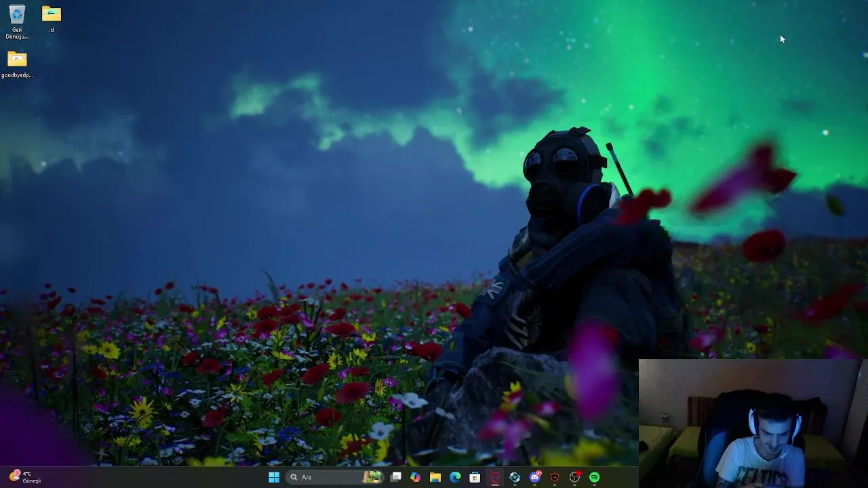Open the Recycle Bin (Geri Dönüşüm) desktop icon
Image resolution: width=868 pixels, height=488 pixels.
(x=17, y=22)
